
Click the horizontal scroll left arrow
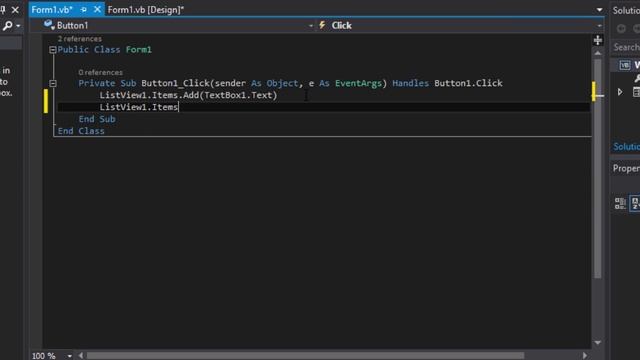(81, 356)
